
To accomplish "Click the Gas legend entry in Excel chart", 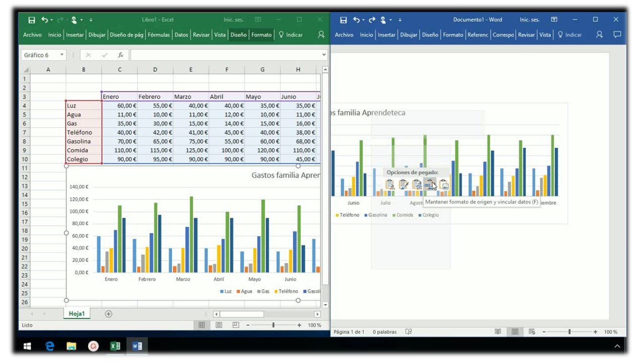I will (x=263, y=291).
